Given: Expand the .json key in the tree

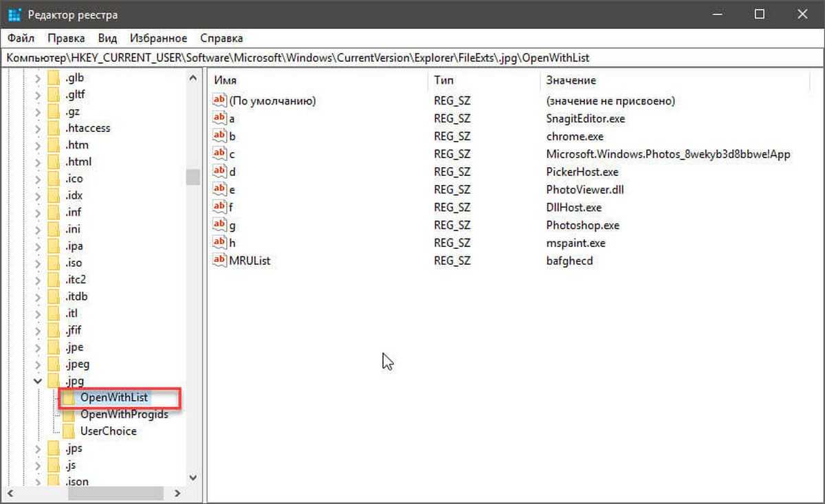Looking at the screenshot, I should (38, 481).
